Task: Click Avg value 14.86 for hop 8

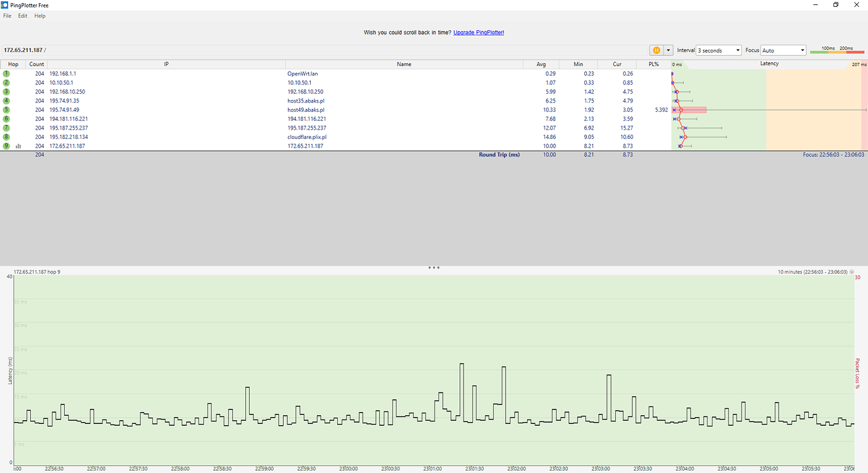Action: [548, 136]
